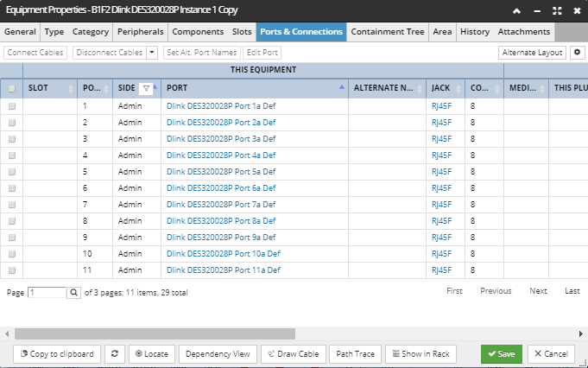
Task: Check the row for Port 1a Def
Action: [x=12, y=106]
